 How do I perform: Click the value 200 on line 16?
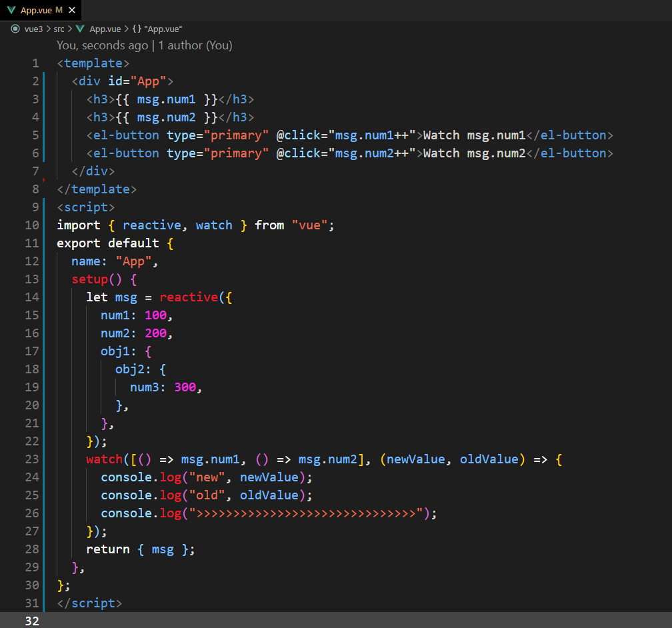click(155, 333)
